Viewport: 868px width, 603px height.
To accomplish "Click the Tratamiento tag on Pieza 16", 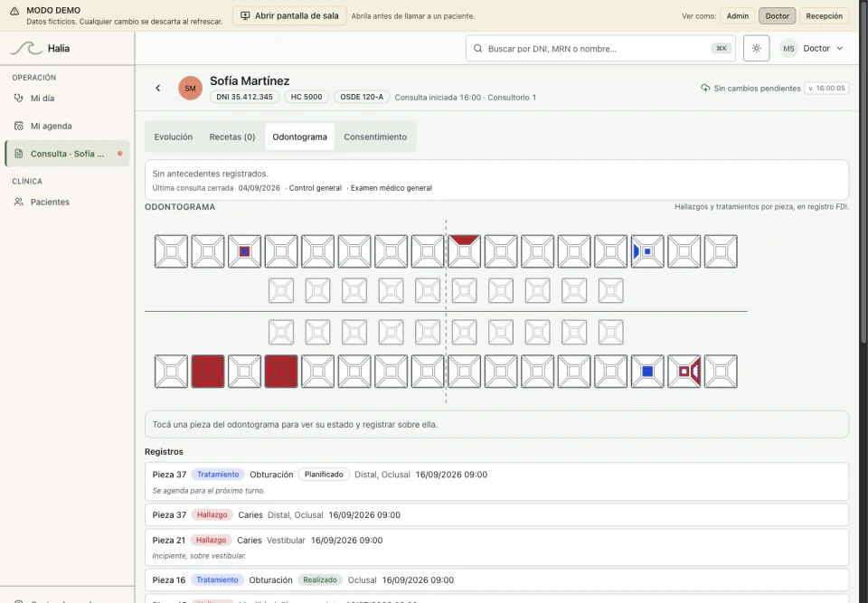I will [x=217, y=579].
